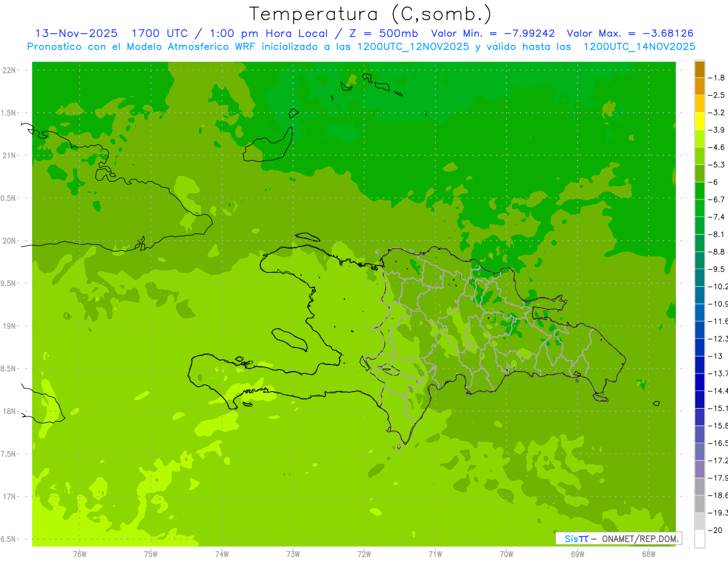Click the "18N" latitude label

[x=10, y=411]
